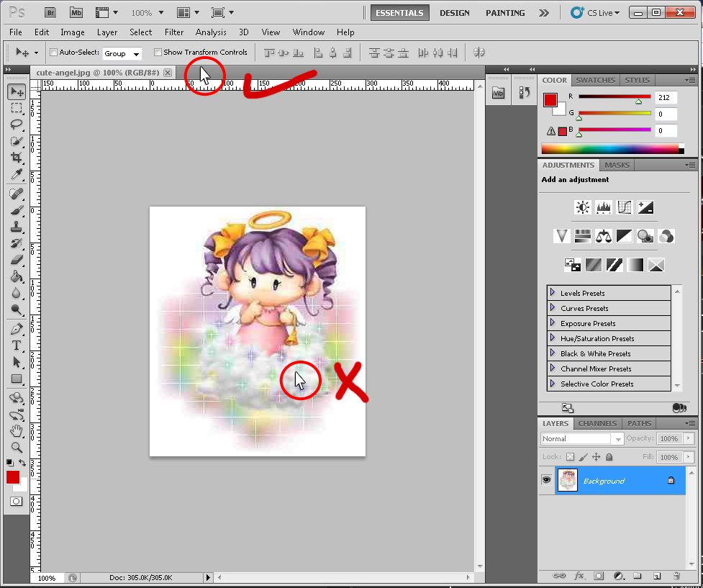Show more workspaces with double arrow
Viewport: 703px width, 588px height.
[544, 13]
